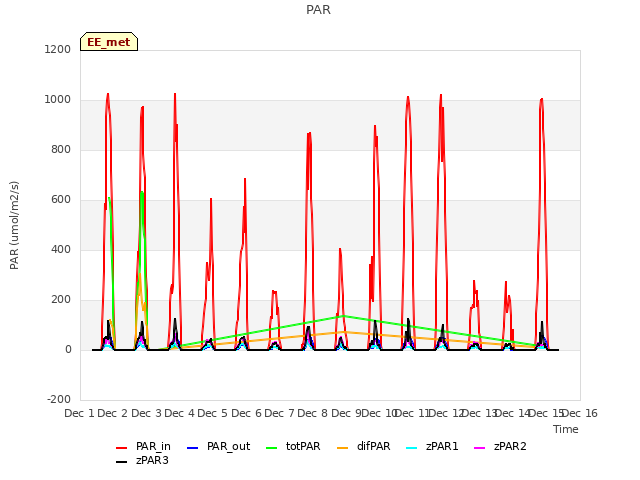The height and width of the screenshot is (480, 640).
Task: Click the magenta zPAR2 legend swatch
Action: click(480, 448)
